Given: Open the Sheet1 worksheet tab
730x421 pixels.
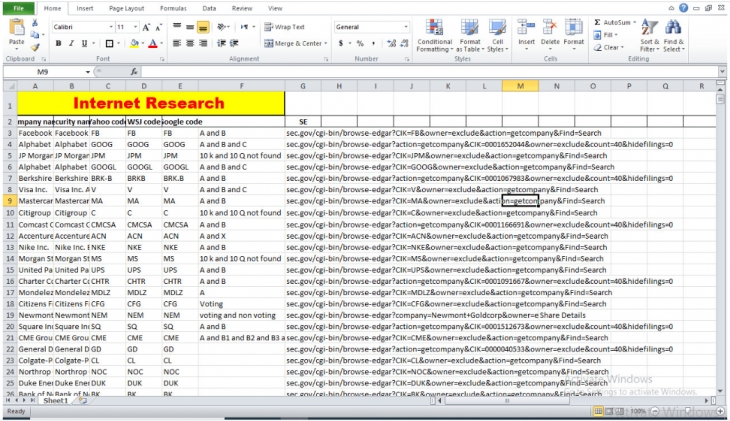Looking at the screenshot, I should [55, 401].
